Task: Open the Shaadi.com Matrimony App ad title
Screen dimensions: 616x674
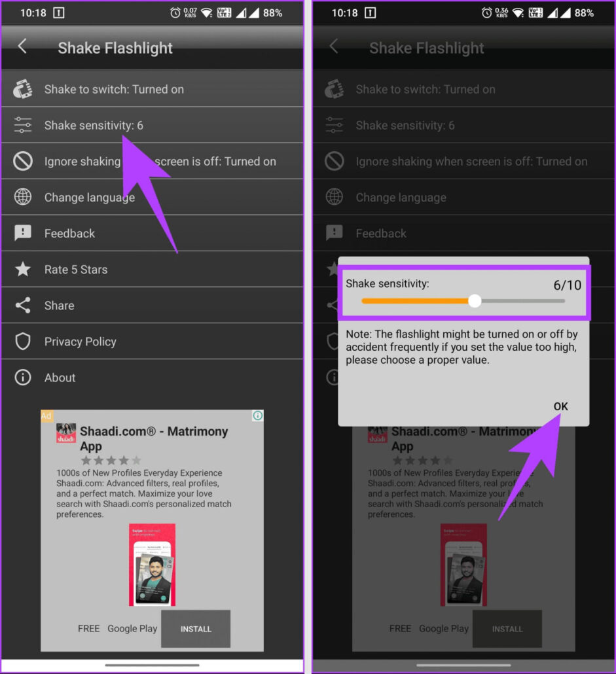Action: coord(154,438)
